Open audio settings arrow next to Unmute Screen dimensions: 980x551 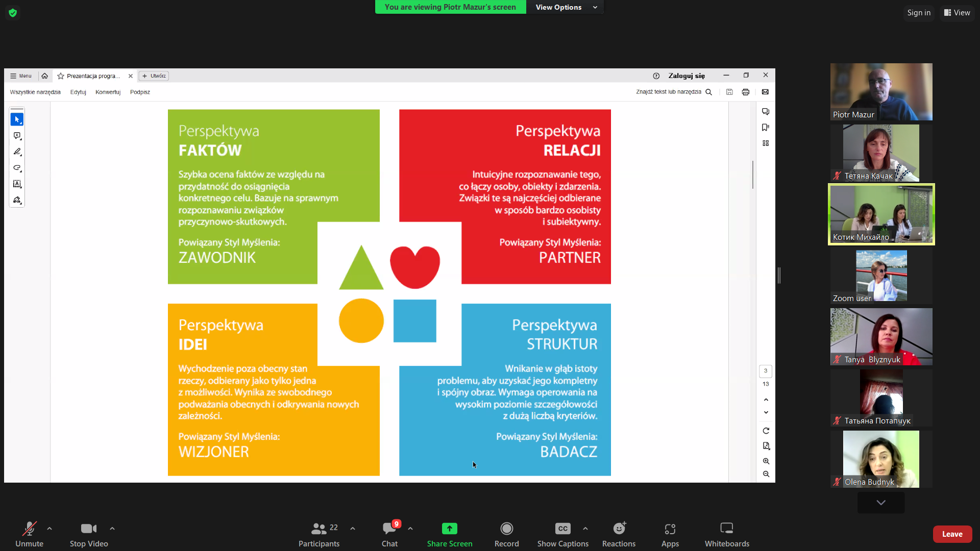(50, 529)
